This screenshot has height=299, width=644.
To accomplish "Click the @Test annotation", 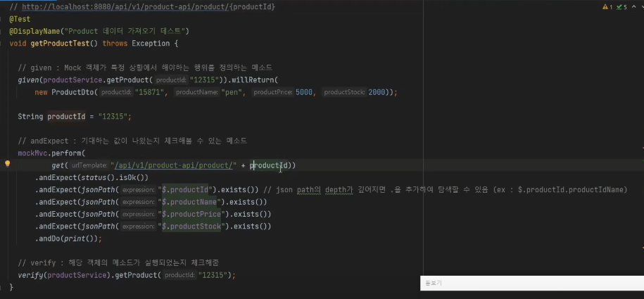I will pyautogui.click(x=20, y=19).
